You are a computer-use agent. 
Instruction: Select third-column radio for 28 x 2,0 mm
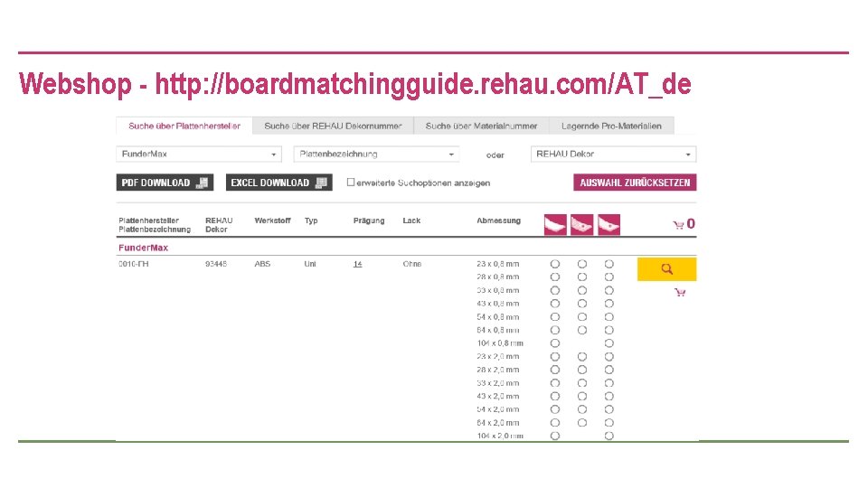(609, 370)
